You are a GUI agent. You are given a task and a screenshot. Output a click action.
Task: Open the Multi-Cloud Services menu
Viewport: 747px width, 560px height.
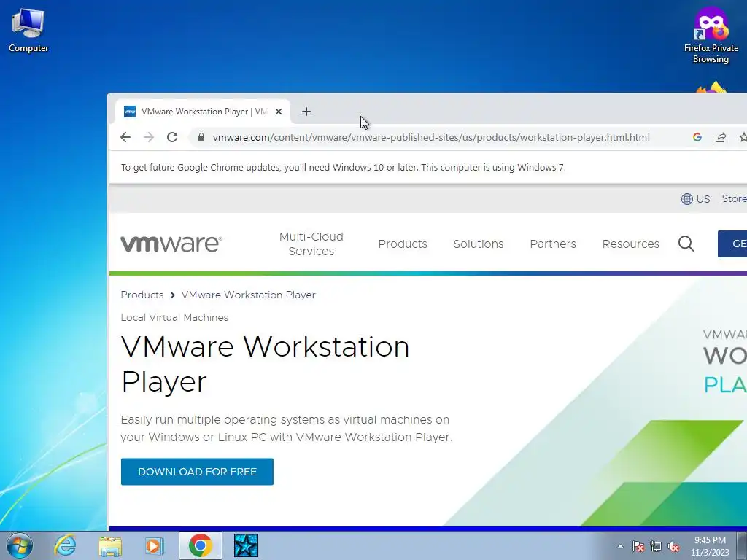(311, 244)
